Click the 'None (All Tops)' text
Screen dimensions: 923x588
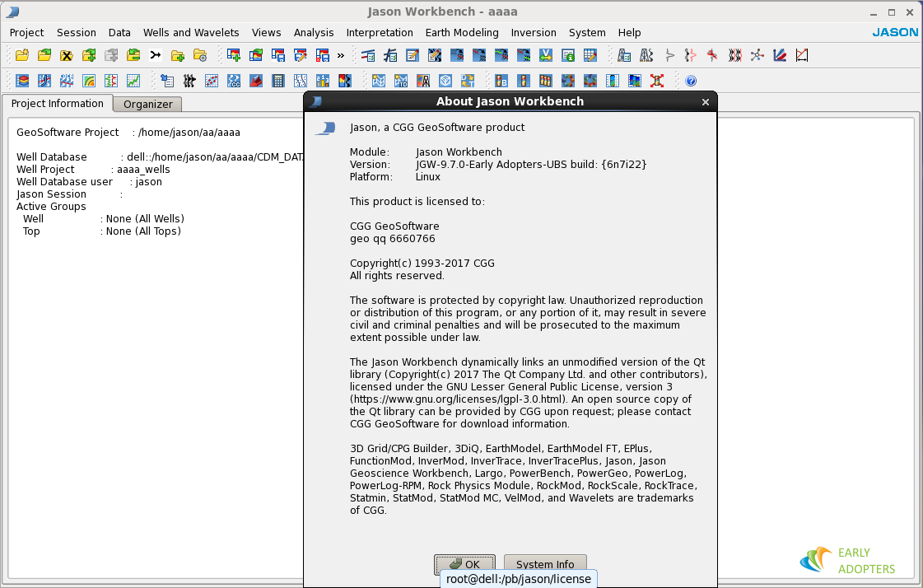(143, 231)
